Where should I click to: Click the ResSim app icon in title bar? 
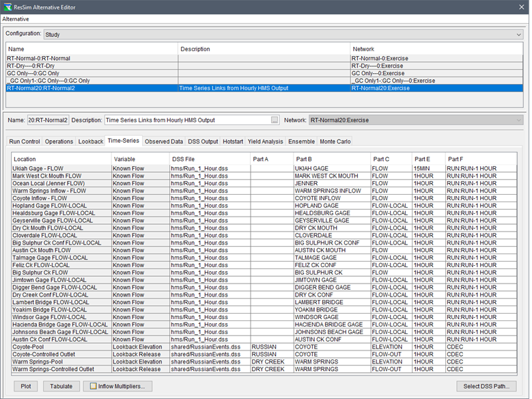(7, 7)
